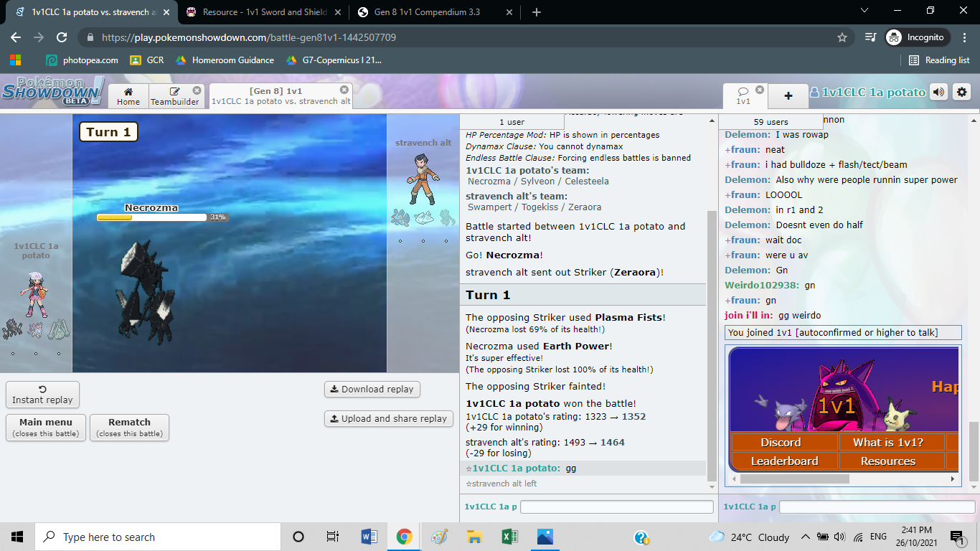This screenshot has width=980, height=551.
Task: Close the 1v1 chat room tab
Action: pyautogui.click(x=760, y=90)
